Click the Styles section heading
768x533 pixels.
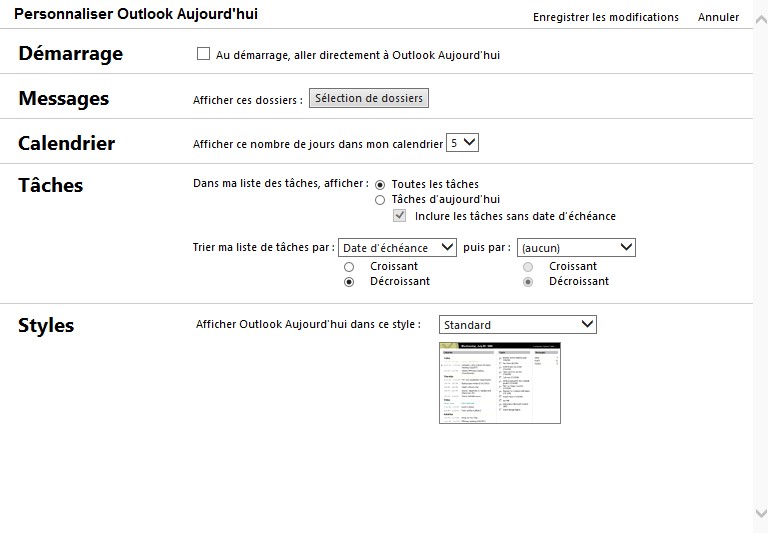pyautogui.click(x=46, y=325)
